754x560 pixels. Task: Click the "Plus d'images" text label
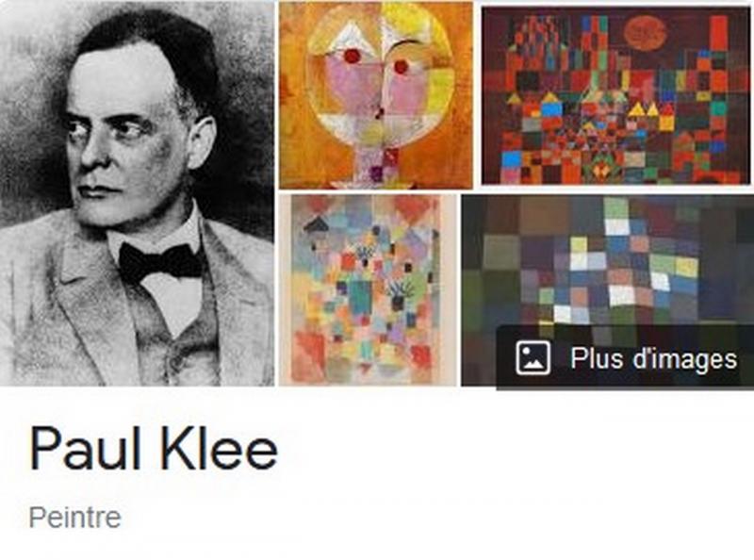pyautogui.click(x=653, y=359)
